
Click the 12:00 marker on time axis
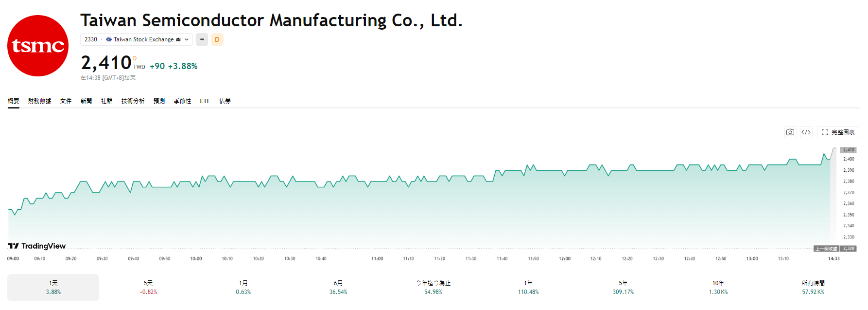tap(565, 259)
